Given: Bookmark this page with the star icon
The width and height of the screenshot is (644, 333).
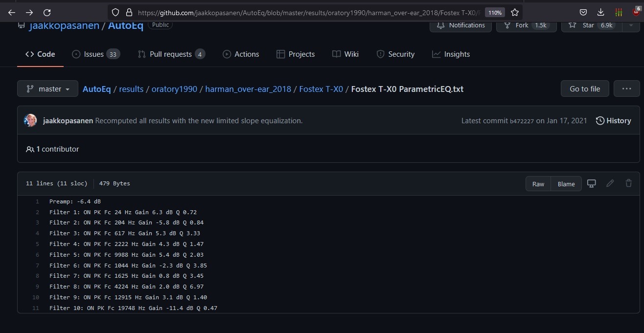Looking at the screenshot, I should (x=515, y=12).
